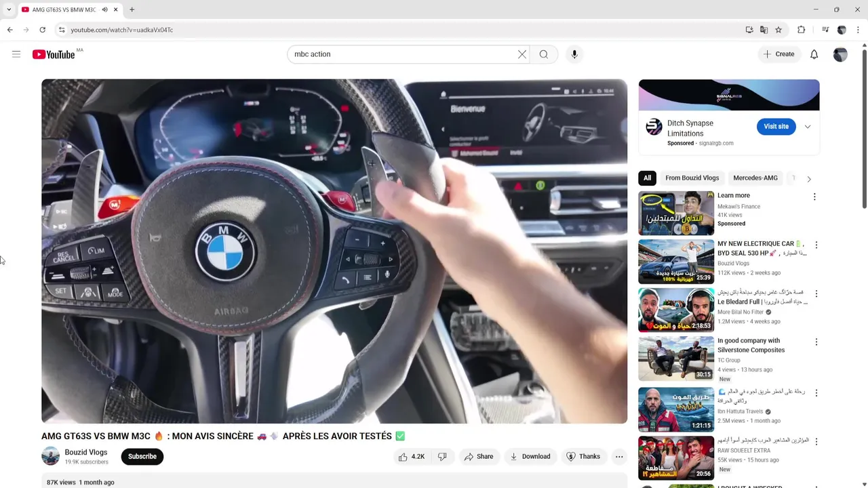
Task: Mute tab using the speaker icon
Action: (x=104, y=9)
